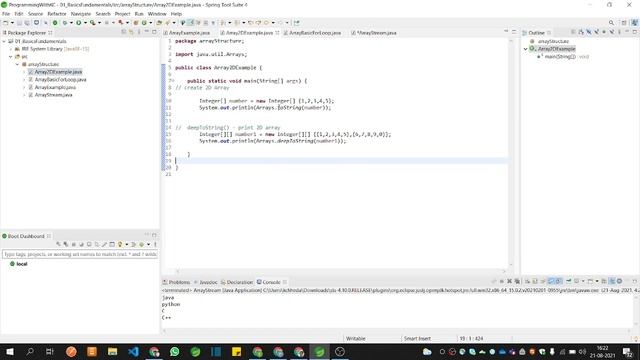Viewport: 640px width, 360px height.
Task: Collapse Array2DExample class in Outline
Action: (526, 49)
